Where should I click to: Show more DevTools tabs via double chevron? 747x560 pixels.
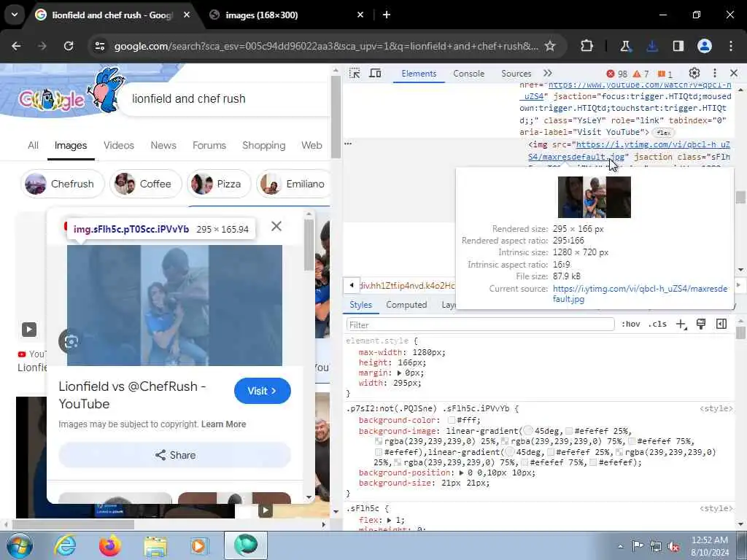[x=548, y=74]
